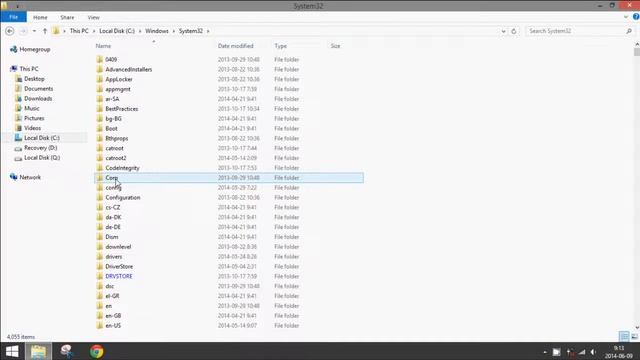
Task: Open Downloads in the sidebar
Action: [38, 98]
